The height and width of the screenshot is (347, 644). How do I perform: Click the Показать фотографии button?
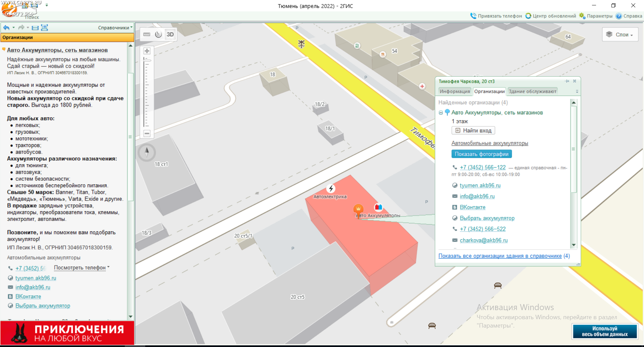481,154
